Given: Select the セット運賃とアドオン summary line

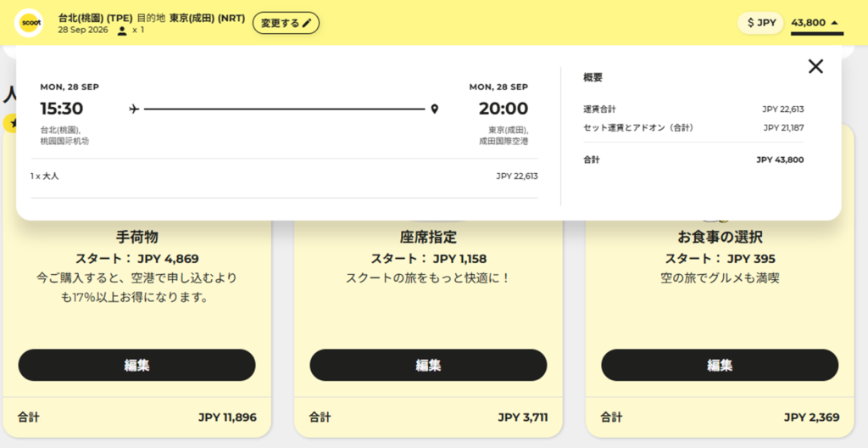Looking at the screenshot, I should coord(693,128).
